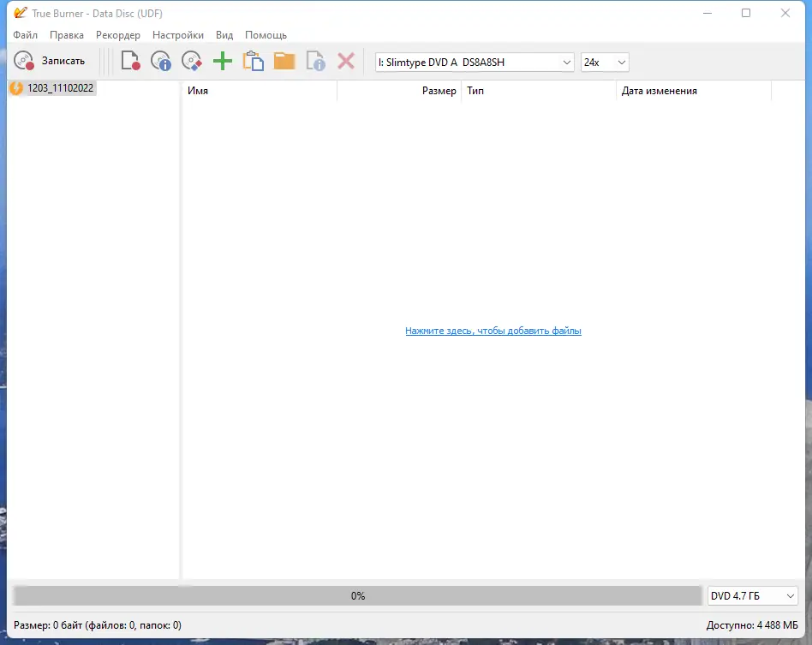Click the Размер: 0 байт status text

point(98,625)
